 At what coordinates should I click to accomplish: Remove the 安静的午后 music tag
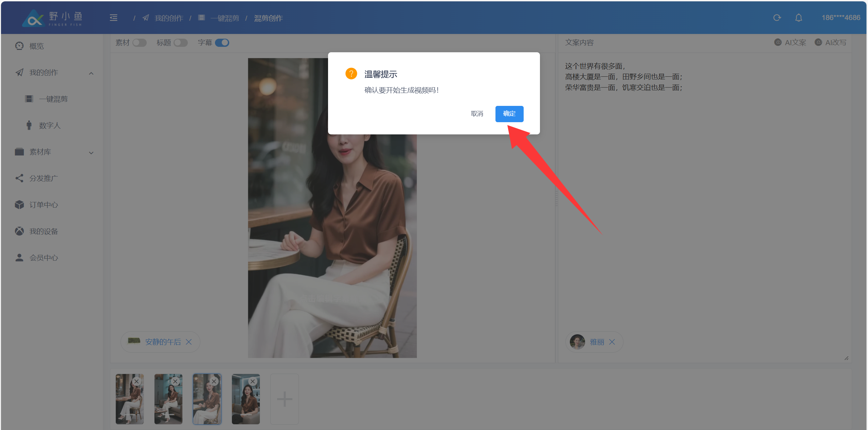[x=189, y=342]
